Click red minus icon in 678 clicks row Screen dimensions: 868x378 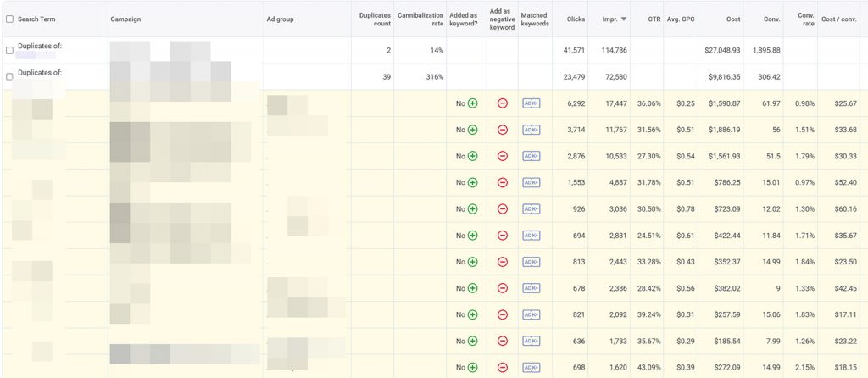pyautogui.click(x=503, y=288)
